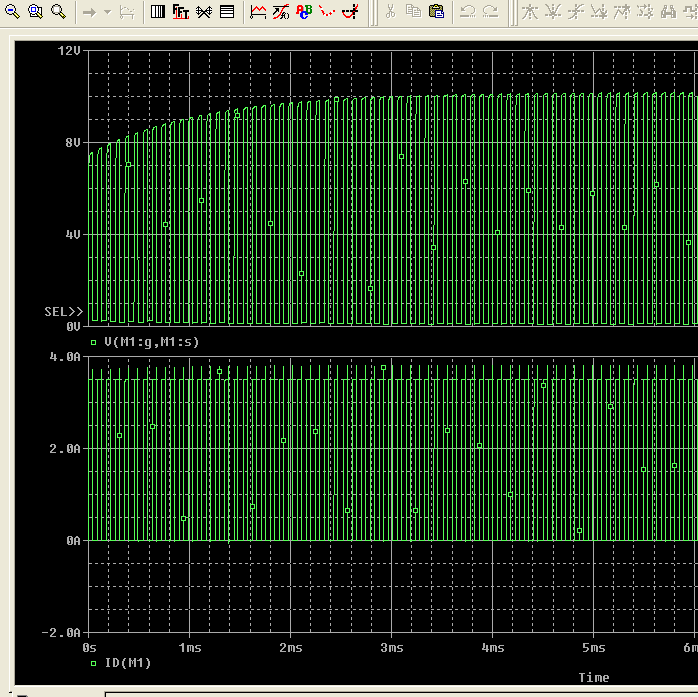Click the 2ms x-axis label

pos(291,648)
